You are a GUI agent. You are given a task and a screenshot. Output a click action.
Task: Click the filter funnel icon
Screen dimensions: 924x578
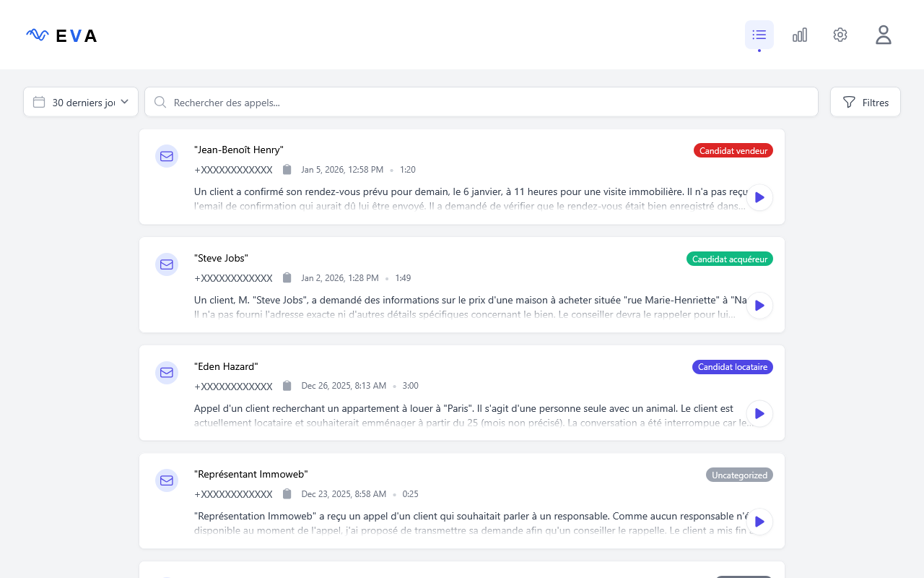(849, 102)
